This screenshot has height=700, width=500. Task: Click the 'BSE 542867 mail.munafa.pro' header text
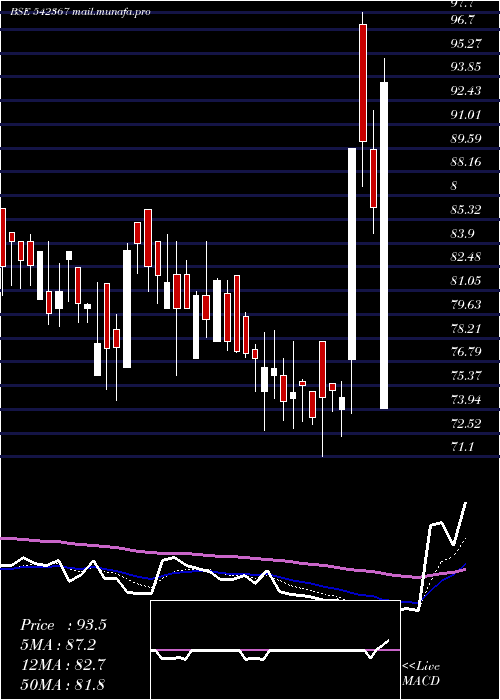[x=80, y=12]
